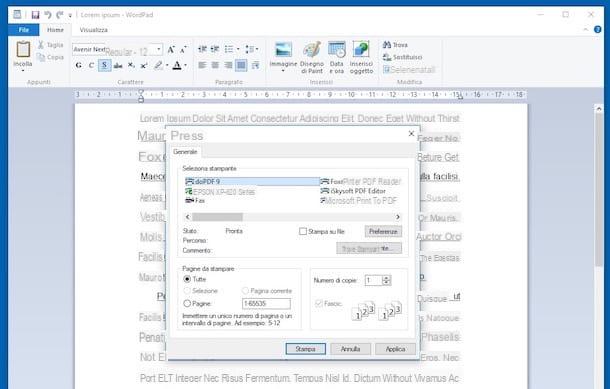610x389 pixels.
Task: Click Preferenze button
Action: click(x=383, y=231)
